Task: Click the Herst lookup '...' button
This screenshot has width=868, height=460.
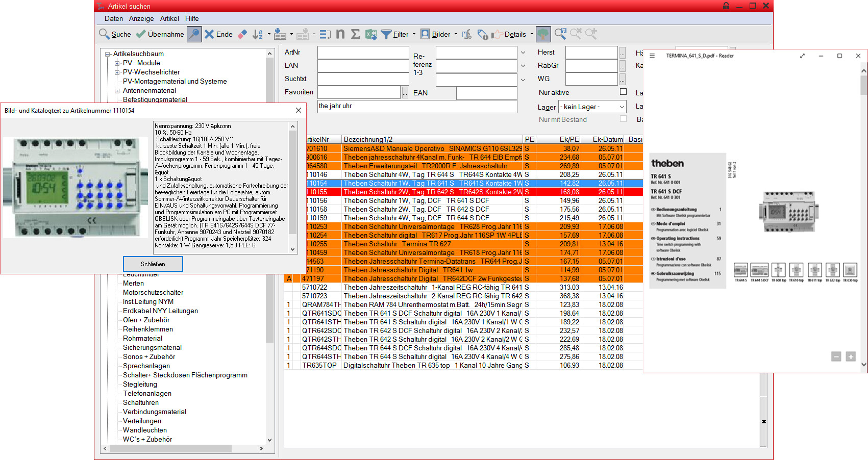Action: [x=622, y=53]
